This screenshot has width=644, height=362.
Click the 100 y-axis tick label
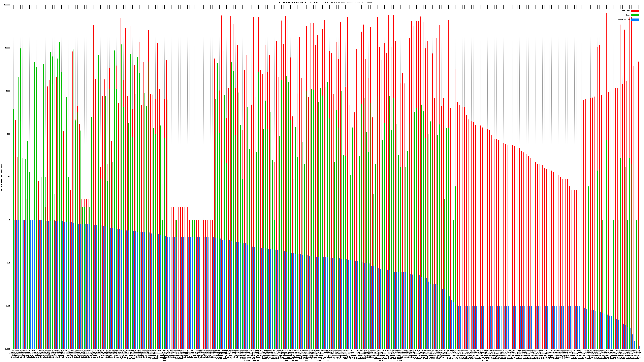click(x=9, y=134)
